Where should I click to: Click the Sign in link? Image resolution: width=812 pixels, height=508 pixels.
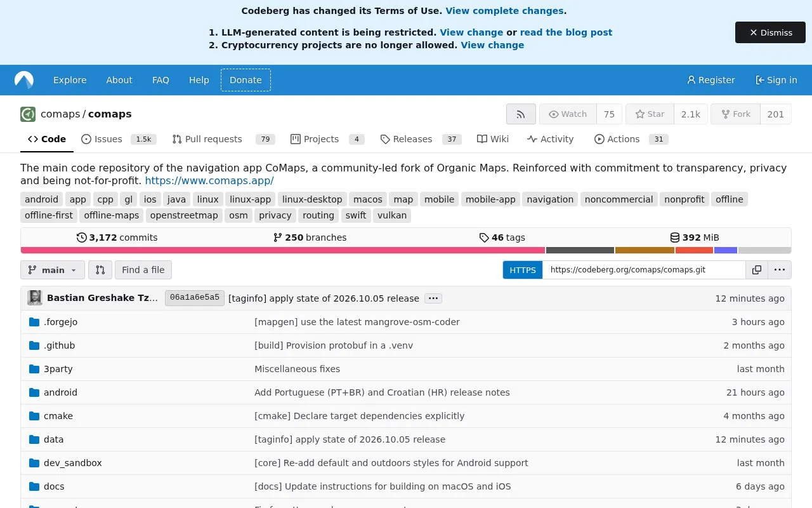point(776,80)
